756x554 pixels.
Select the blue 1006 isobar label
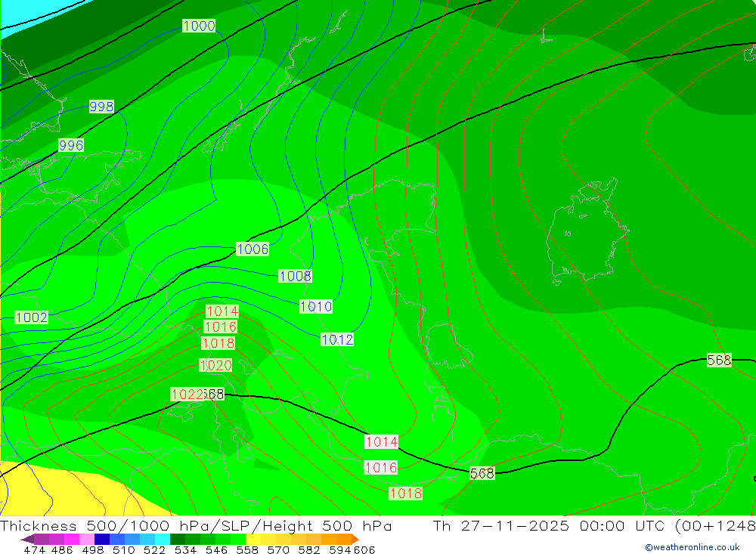(253, 249)
